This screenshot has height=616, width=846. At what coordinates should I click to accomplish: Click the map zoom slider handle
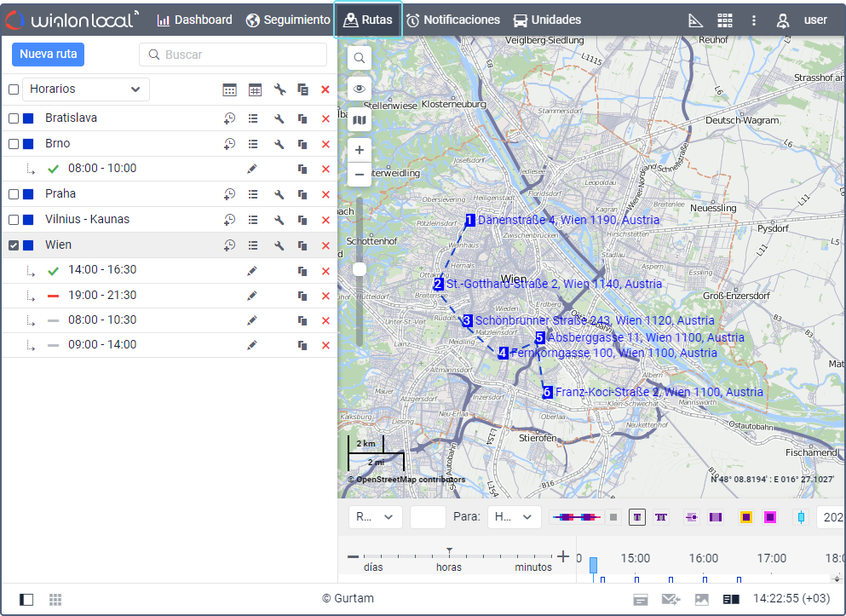(360, 269)
